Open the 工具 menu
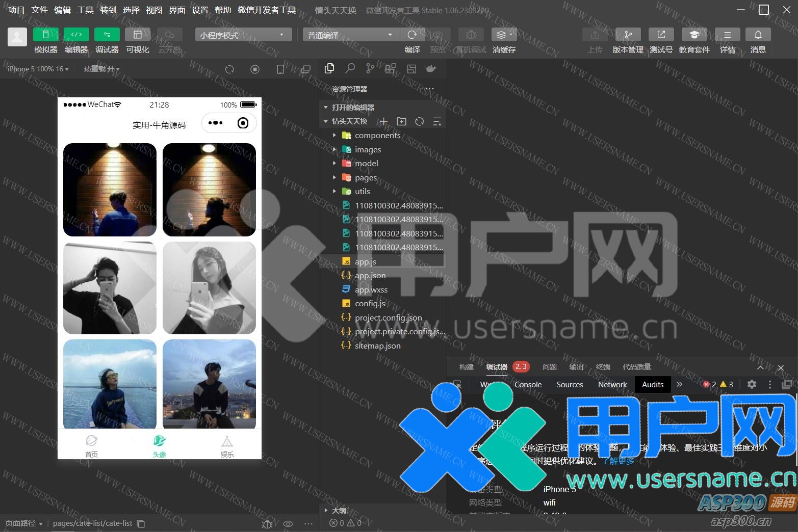The height and width of the screenshot is (532, 798). (x=85, y=10)
